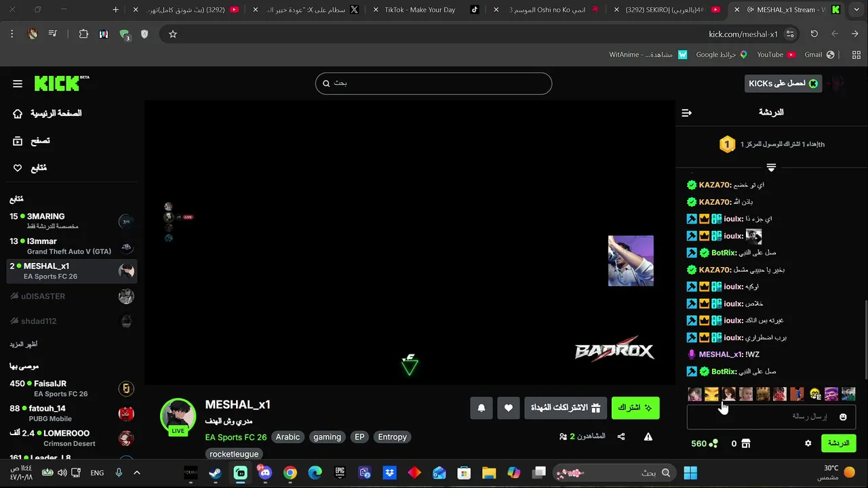The width and height of the screenshot is (868, 488).
Task: Bookmark this page with the star icon
Action: pos(172,34)
